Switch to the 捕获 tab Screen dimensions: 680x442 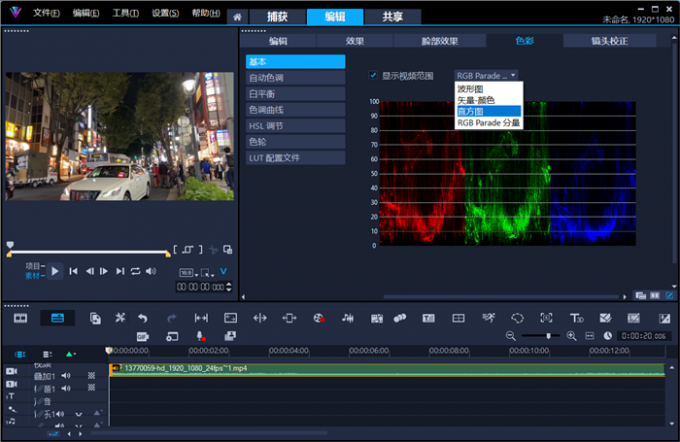pos(278,17)
